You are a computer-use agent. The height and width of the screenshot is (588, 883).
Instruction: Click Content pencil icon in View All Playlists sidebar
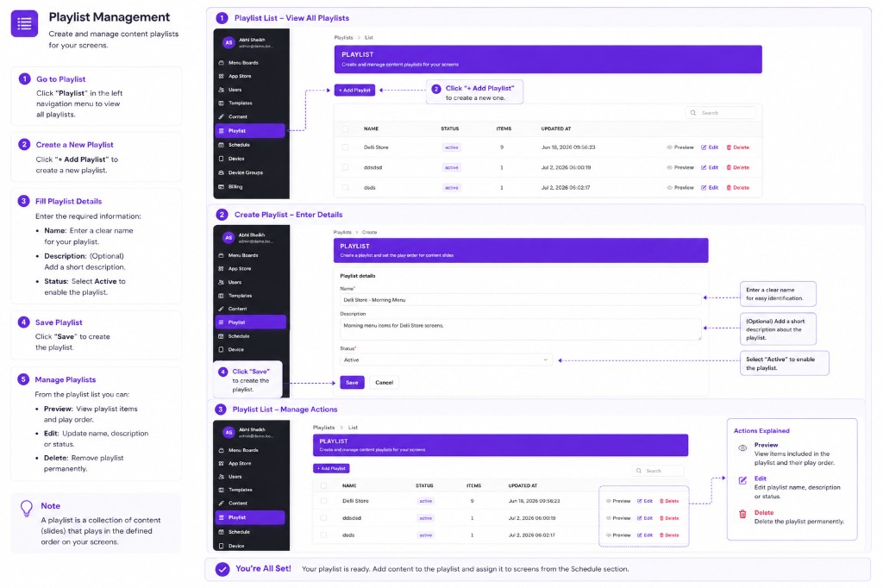[x=222, y=116]
